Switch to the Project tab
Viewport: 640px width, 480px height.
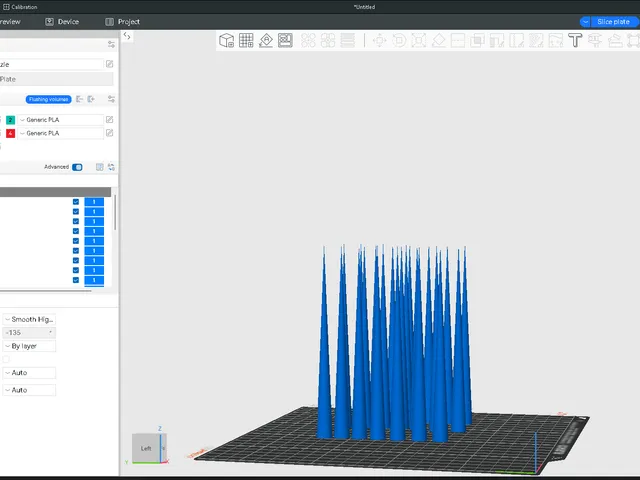pyautogui.click(x=122, y=22)
